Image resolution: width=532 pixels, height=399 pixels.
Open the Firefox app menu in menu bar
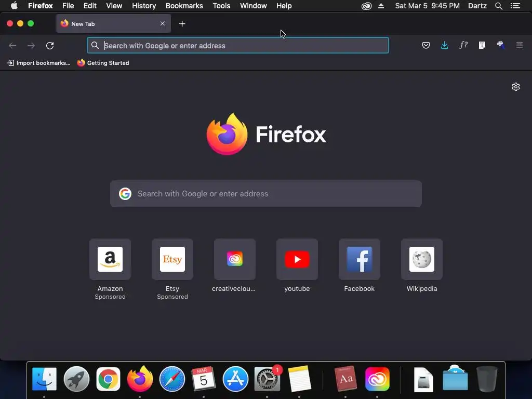(x=41, y=6)
